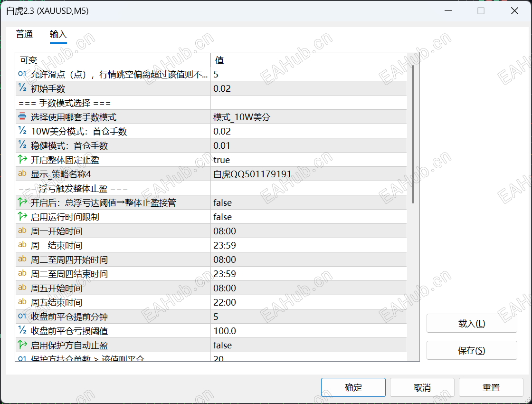This screenshot has height=404, width=532.
Task: Click the ab icon beside 周二至周四开始时间
Action: pyautogui.click(x=22, y=259)
